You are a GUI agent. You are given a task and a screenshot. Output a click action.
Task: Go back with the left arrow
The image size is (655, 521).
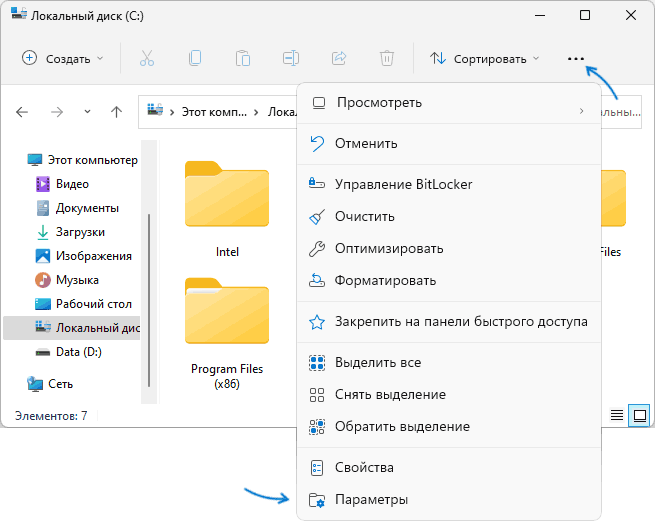coord(22,112)
